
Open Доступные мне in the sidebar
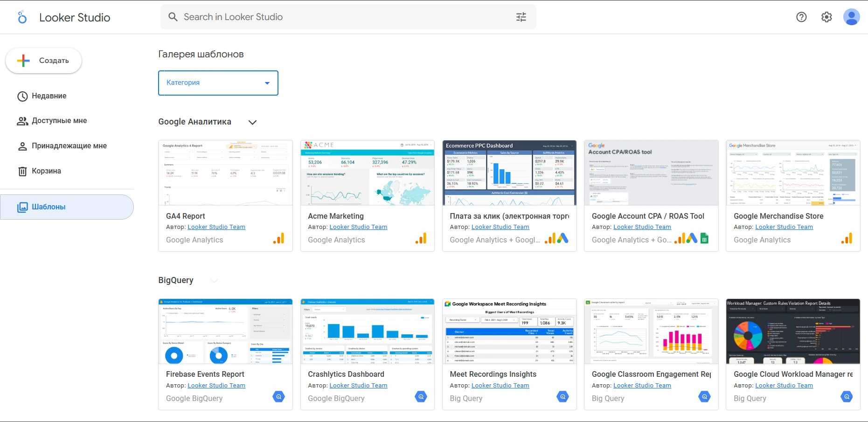pos(67,121)
